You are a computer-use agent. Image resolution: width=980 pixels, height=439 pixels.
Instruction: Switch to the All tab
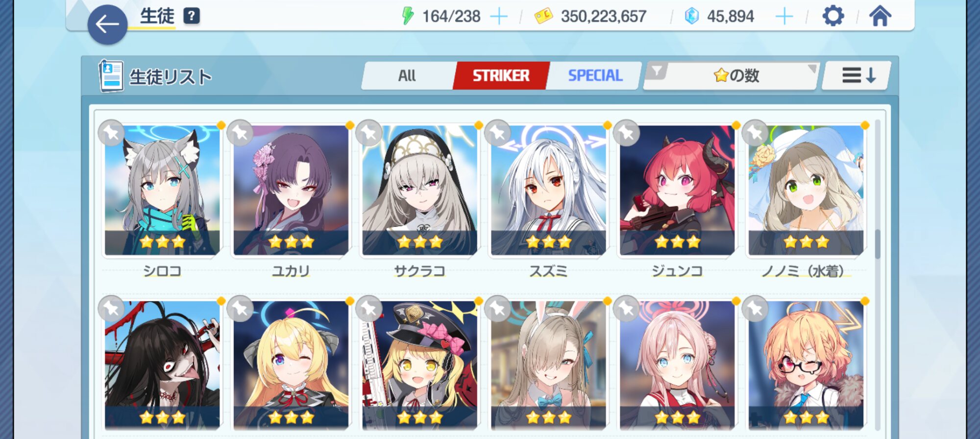click(407, 75)
